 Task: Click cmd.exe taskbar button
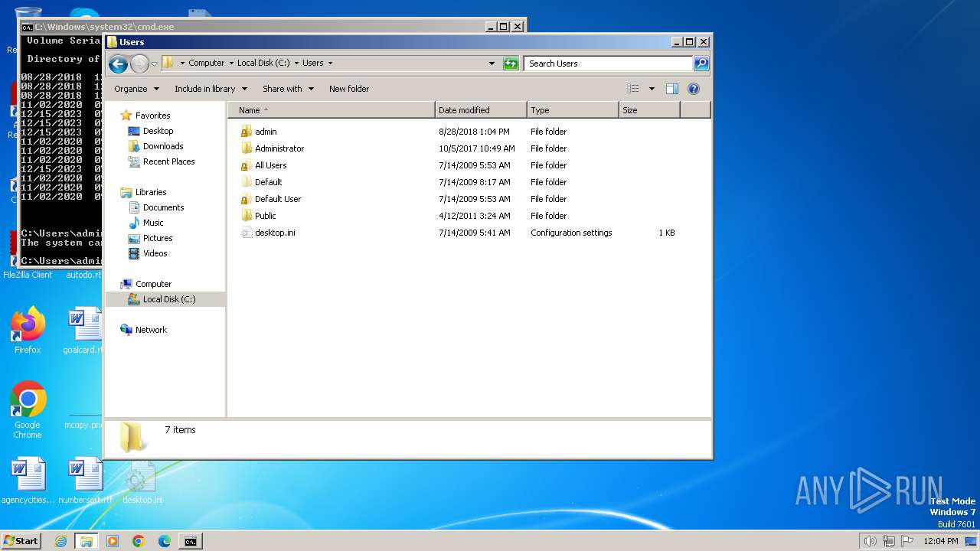tap(191, 541)
